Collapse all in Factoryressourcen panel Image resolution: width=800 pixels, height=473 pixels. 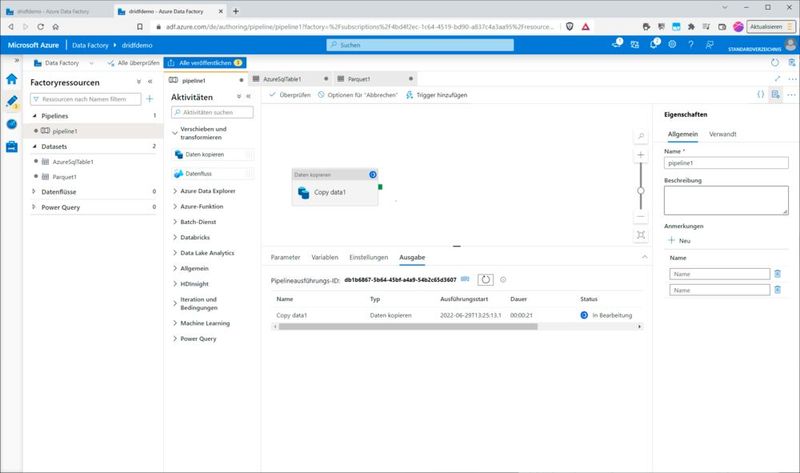pyautogui.click(x=139, y=82)
